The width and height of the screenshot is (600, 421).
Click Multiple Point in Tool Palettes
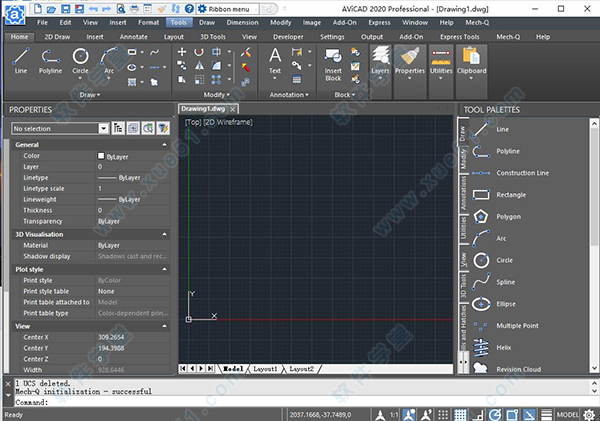click(505, 326)
